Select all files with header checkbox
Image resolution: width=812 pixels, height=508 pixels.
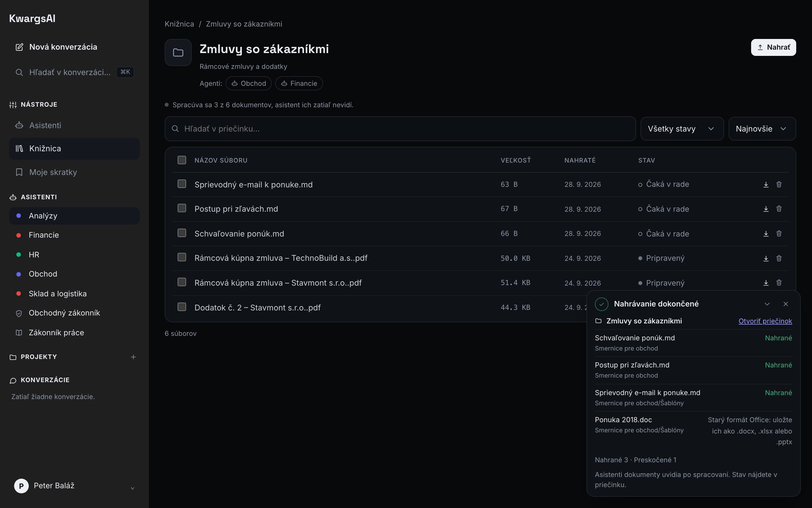pyautogui.click(x=182, y=160)
